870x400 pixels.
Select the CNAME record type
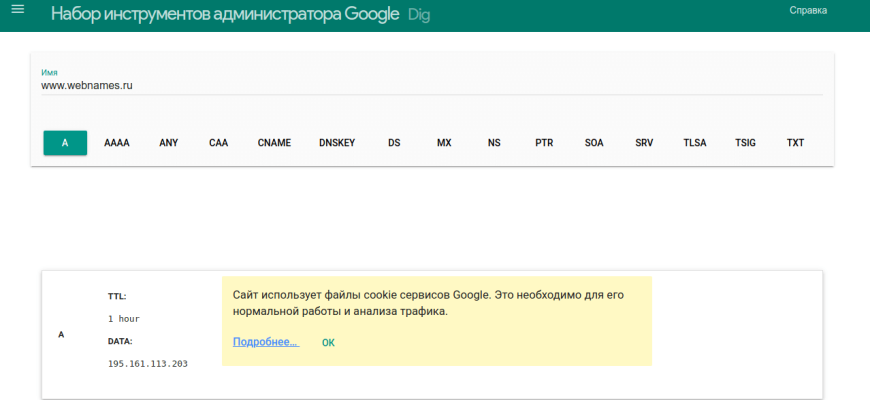coord(274,143)
